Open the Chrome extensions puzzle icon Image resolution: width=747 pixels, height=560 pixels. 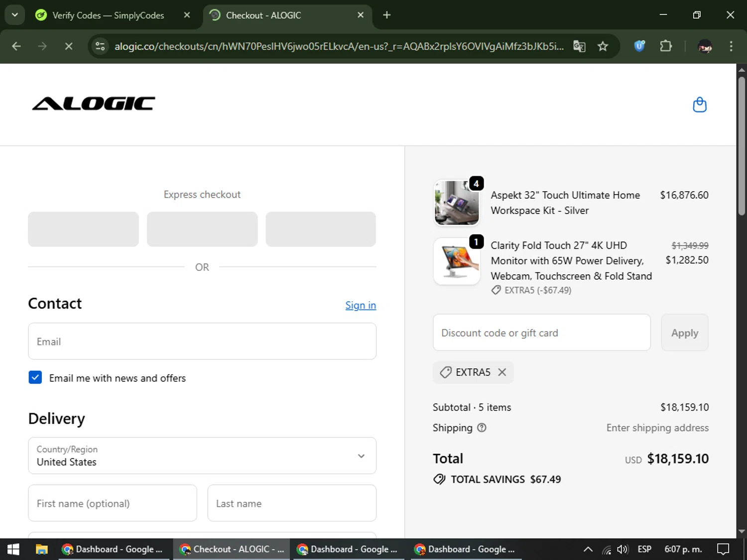click(x=666, y=46)
